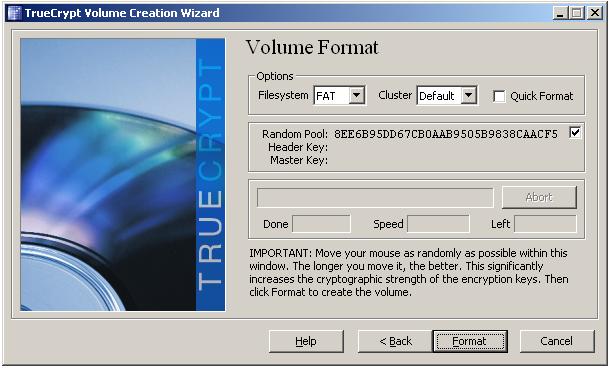Click the Left value field

click(545, 224)
